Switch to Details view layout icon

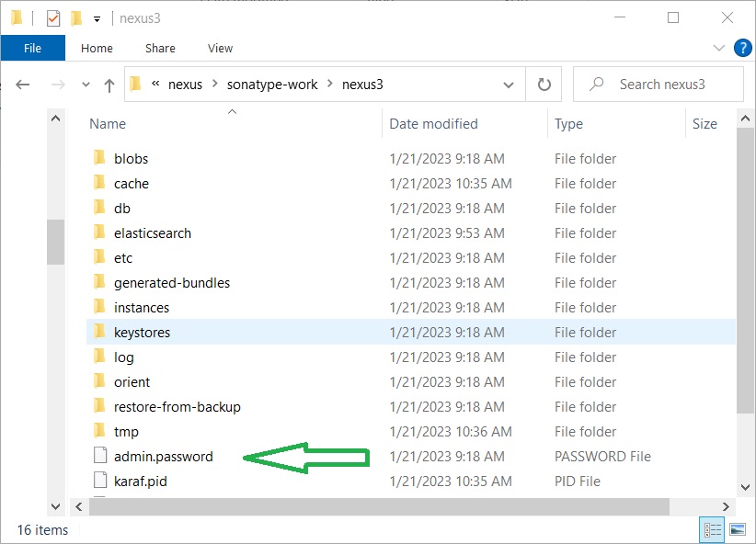[712, 529]
